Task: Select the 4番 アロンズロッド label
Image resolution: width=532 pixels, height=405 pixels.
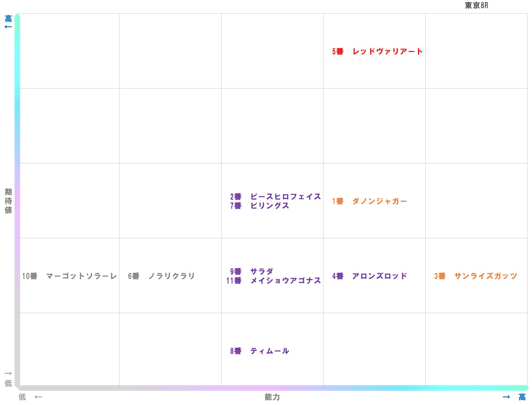Action: [369, 276]
